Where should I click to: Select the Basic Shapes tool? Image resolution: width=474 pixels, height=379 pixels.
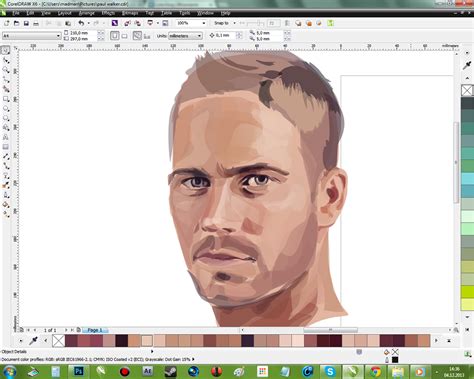[x=6, y=128]
